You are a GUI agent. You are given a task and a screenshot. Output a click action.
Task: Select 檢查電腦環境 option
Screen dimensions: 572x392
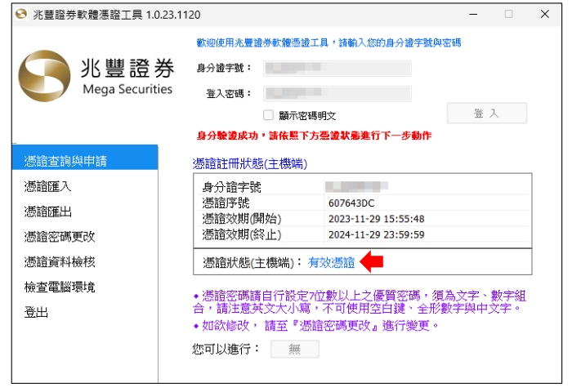coord(60,287)
